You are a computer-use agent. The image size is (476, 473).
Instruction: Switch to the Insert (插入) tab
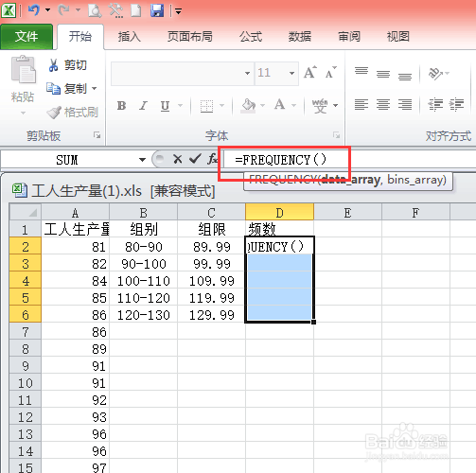click(x=130, y=37)
